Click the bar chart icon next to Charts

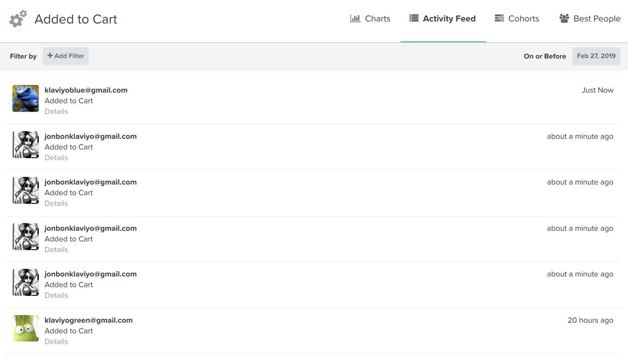coord(355,18)
